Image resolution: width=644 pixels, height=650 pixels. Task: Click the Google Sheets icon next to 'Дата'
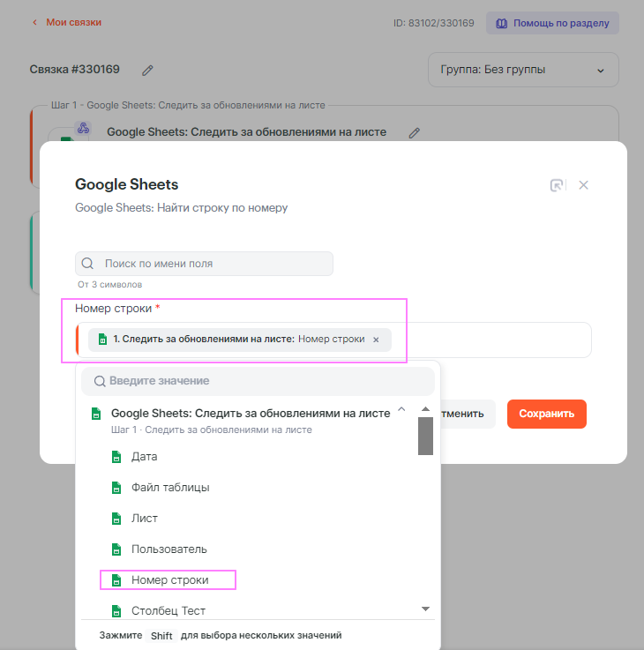coord(115,457)
